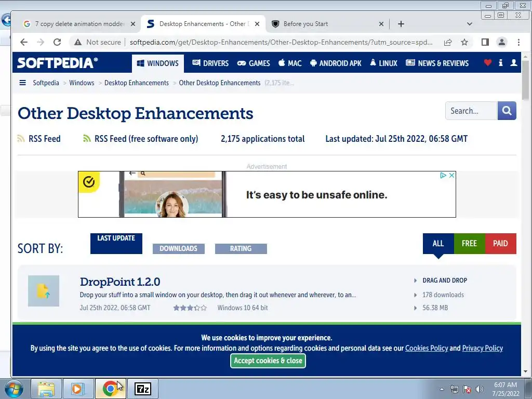Share this page via the share icon
Viewport: 532px width, 399px height.
(447, 42)
